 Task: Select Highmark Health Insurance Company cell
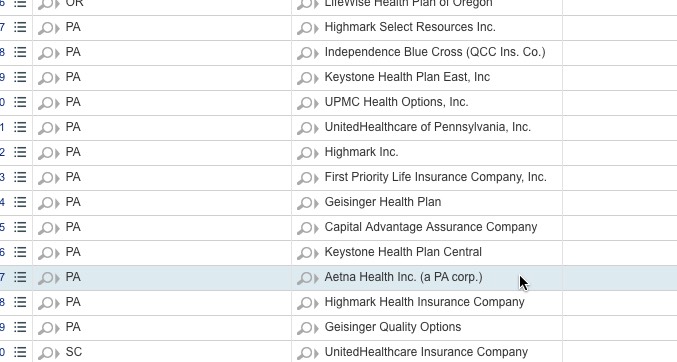click(427, 303)
